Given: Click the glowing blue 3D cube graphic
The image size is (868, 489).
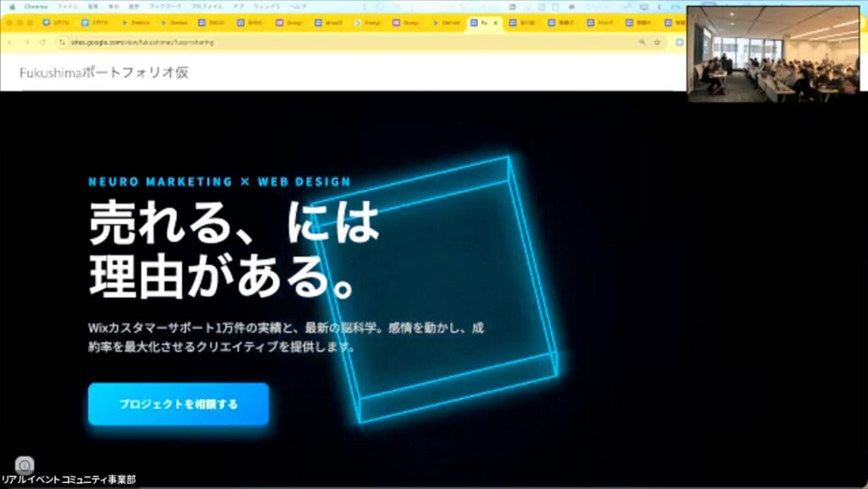Looking at the screenshot, I should (x=441, y=288).
